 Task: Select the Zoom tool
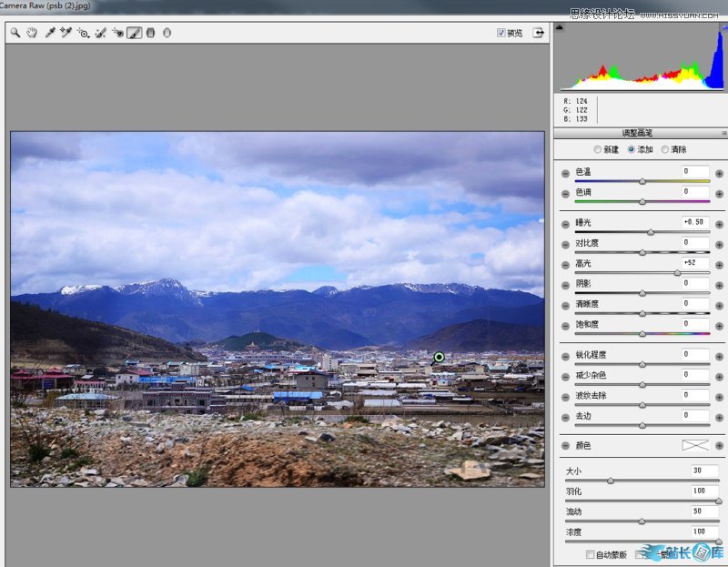tap(15, 33)
